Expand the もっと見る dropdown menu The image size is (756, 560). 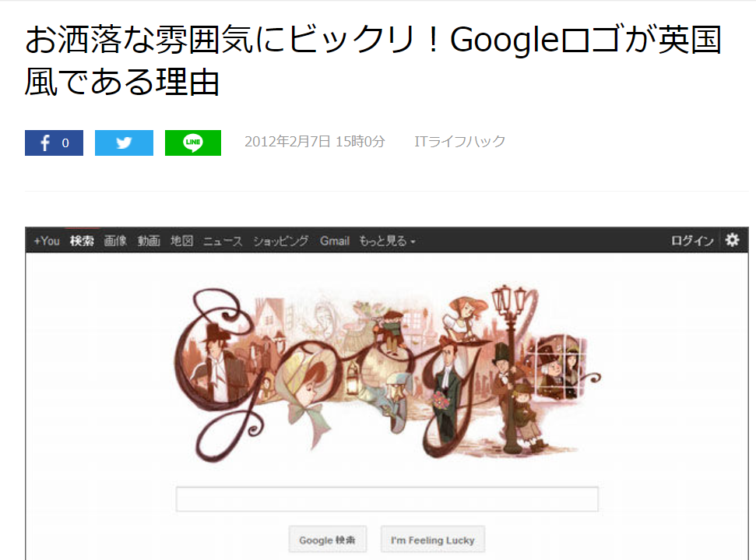[387, 241]
